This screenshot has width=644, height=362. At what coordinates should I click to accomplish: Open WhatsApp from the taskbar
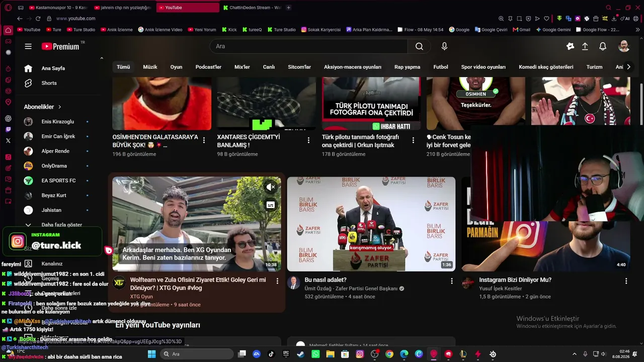pyautogui.click(x=315, y=354)
